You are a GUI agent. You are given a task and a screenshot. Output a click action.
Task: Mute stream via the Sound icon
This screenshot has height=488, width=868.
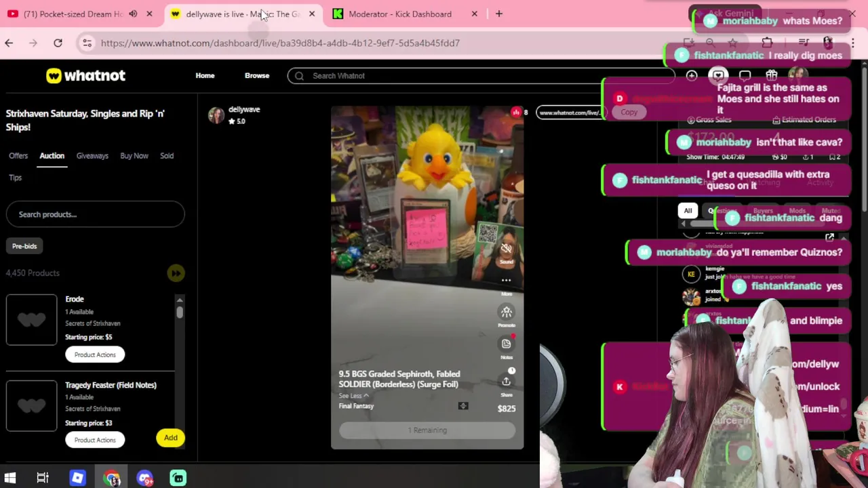coord(507,250)
